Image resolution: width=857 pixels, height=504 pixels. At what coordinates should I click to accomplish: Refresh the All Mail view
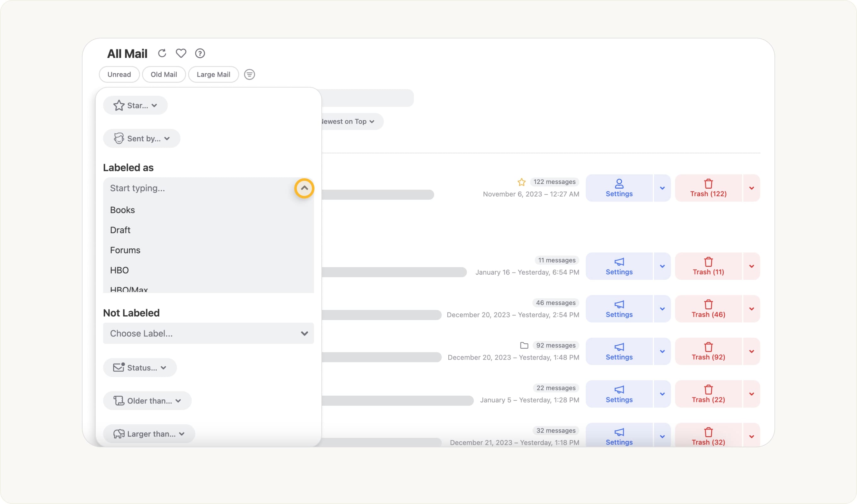tap(162, 53)
